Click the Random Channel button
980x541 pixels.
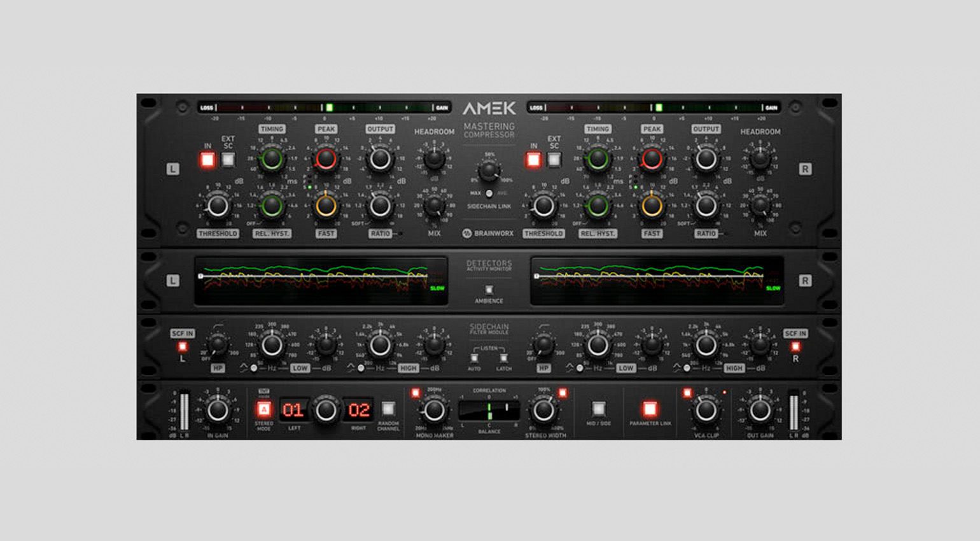388,409
